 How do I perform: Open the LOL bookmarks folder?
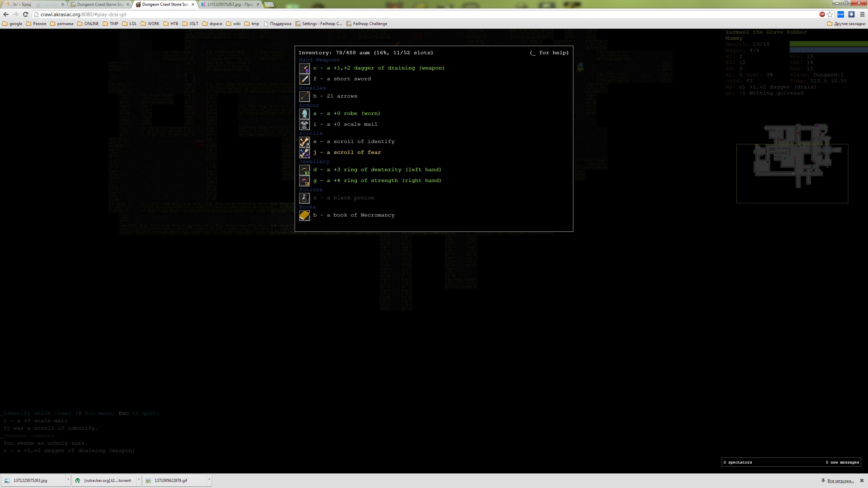coord(130,24)
